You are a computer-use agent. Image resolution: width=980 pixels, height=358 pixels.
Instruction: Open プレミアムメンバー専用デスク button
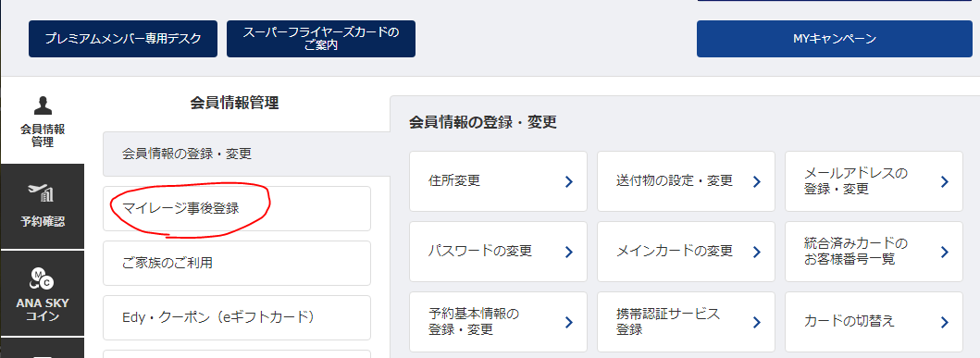coord(123,39)
